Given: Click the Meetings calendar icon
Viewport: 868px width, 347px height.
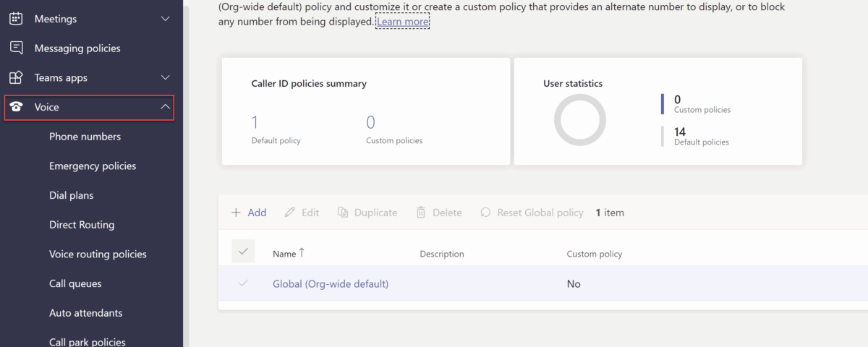Looking at the screenshot, I should [x=16, y=19].
